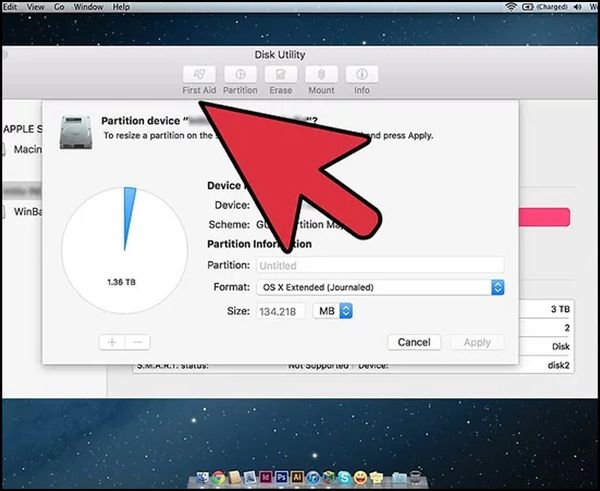Viewport: 600px width, 491px height.
Task: Open the Format dropdown OS X Extended (Journaled)
Action: tap(380, 287)
